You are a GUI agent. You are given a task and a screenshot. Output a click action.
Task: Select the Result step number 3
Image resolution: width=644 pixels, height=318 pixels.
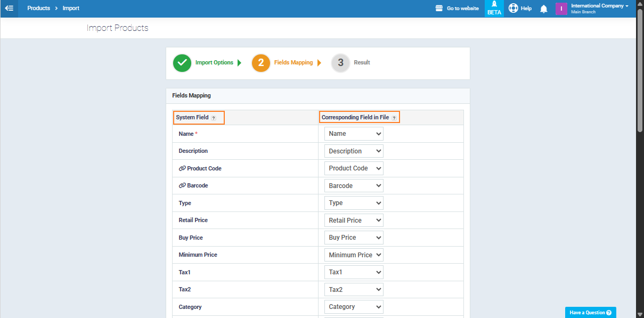(341, 63)
